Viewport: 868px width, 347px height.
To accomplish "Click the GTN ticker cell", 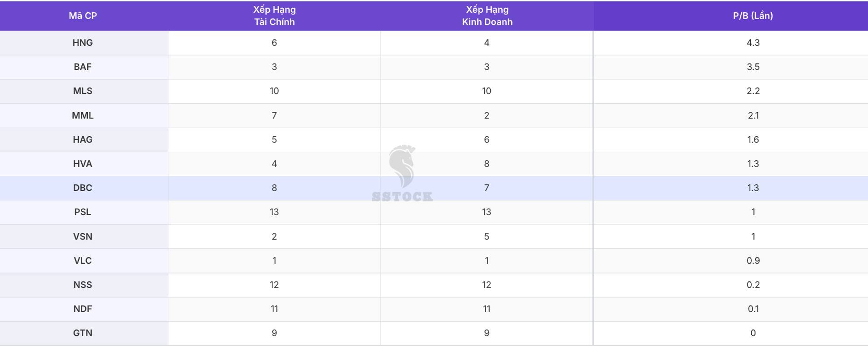I will click(83, 333).
